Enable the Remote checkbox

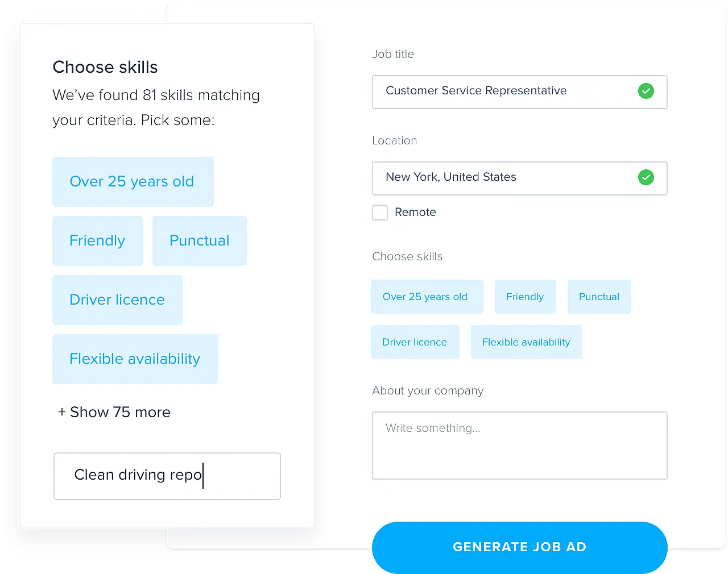point(380,213)
